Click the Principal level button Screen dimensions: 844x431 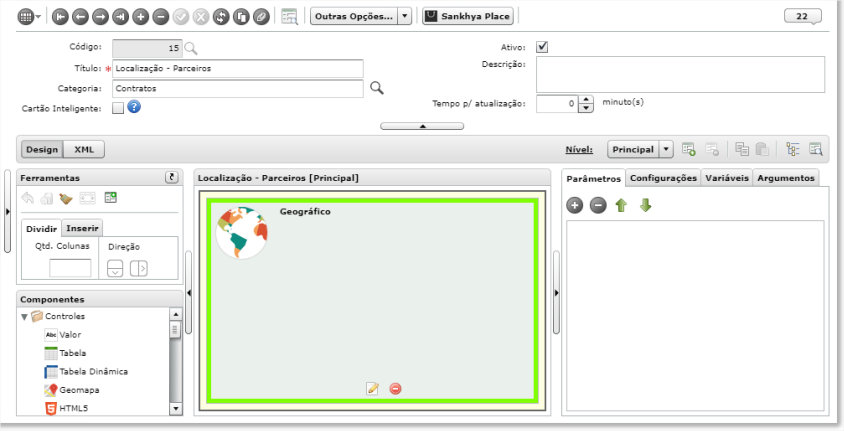tap(633, 150)
